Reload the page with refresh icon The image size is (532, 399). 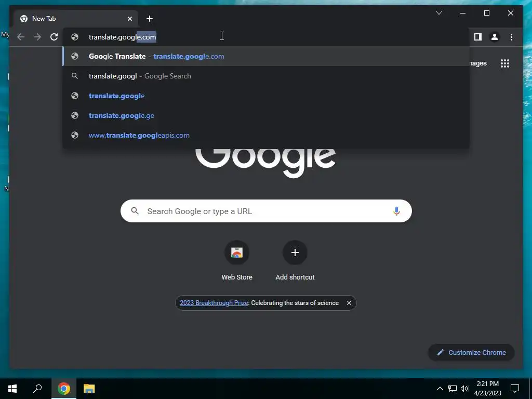[x=54, y=37]
